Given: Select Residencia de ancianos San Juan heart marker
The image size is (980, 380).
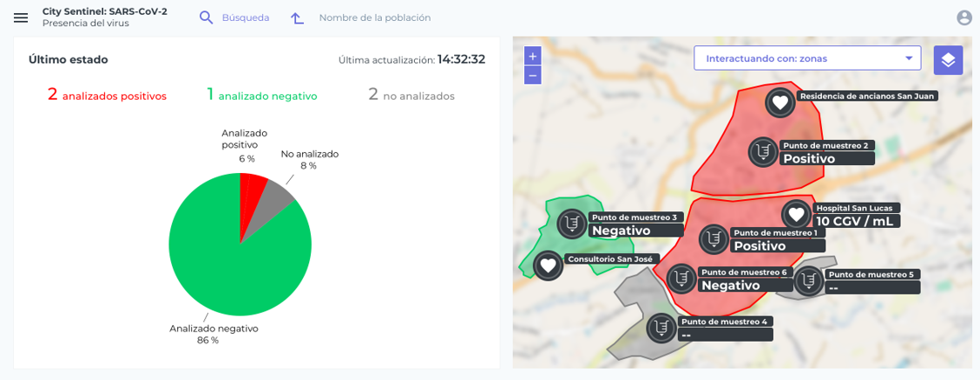Looking at the screenshot, I should (780, 102).
